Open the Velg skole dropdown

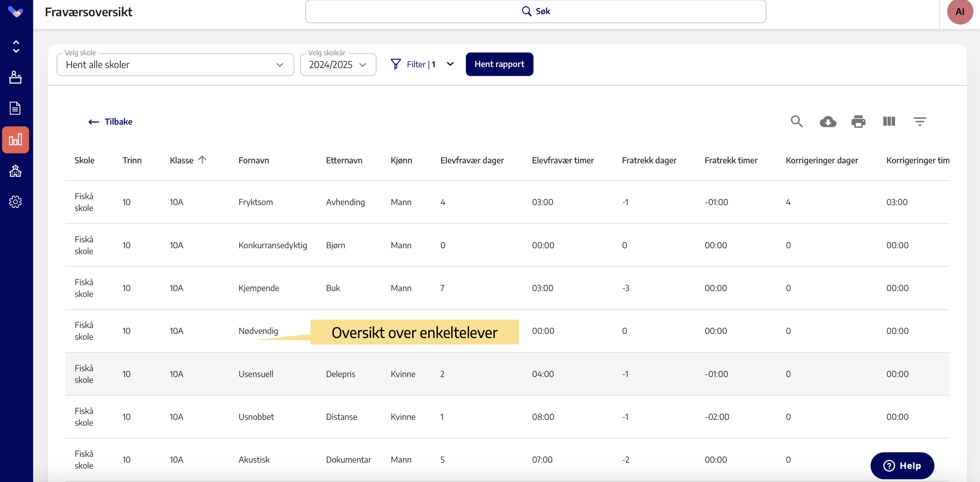coord(175,65)
